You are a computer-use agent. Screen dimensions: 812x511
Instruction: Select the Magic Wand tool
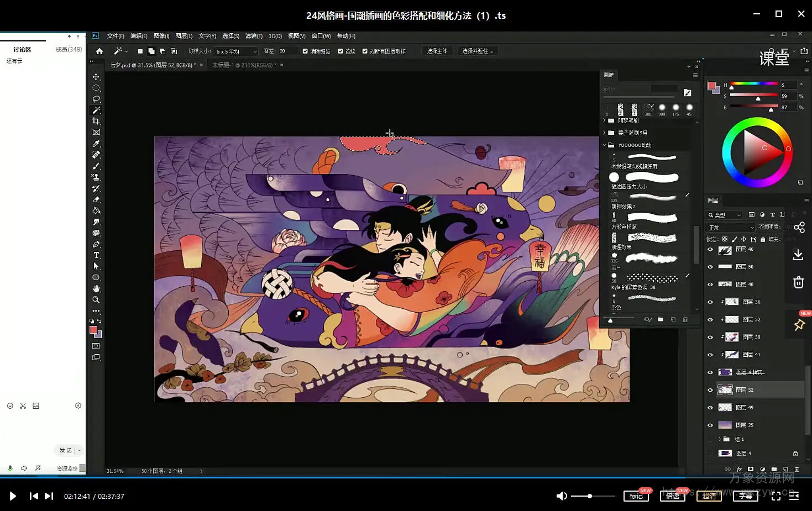click(96, 110)
